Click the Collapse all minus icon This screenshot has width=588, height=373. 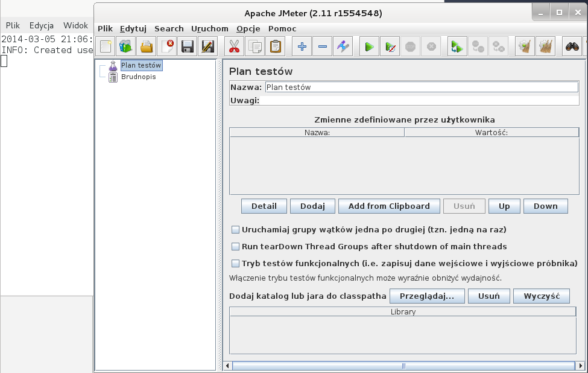(x=323, y=46)
